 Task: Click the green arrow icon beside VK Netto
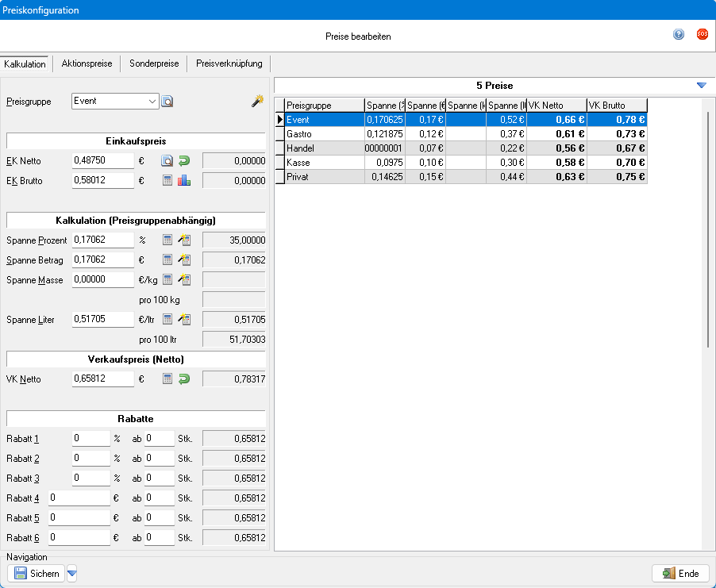pos(184,379)
